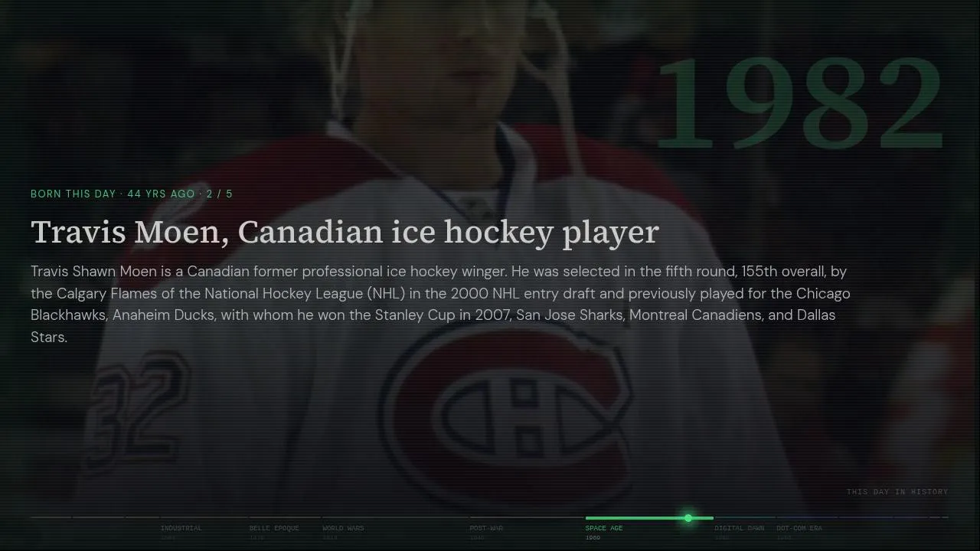Jump to the Dot-Com Era label
The width and height of the screenshot is (980, 551).
(799, 528)
